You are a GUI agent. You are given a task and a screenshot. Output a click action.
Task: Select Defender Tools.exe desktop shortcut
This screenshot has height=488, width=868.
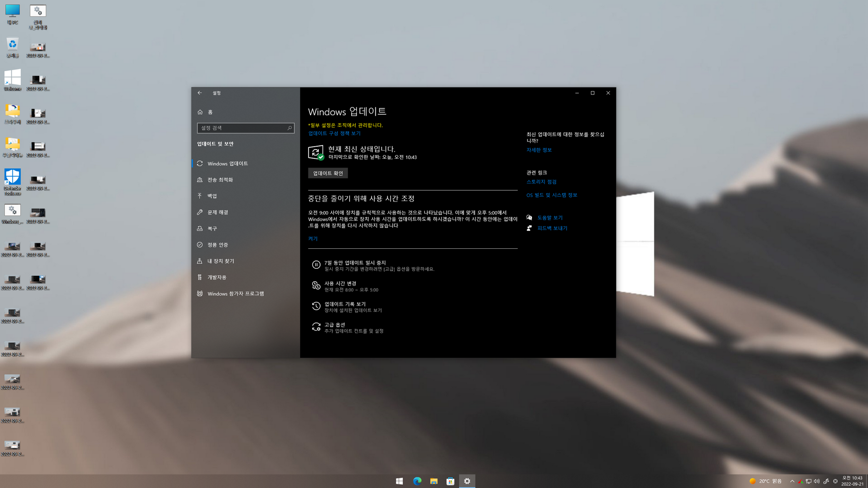point(13,182)
